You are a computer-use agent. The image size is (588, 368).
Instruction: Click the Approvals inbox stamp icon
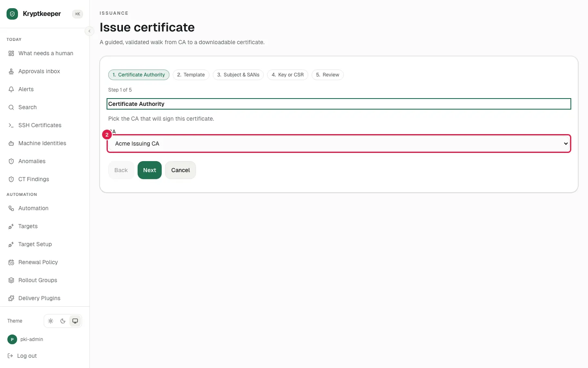click(x=11, y=72)
